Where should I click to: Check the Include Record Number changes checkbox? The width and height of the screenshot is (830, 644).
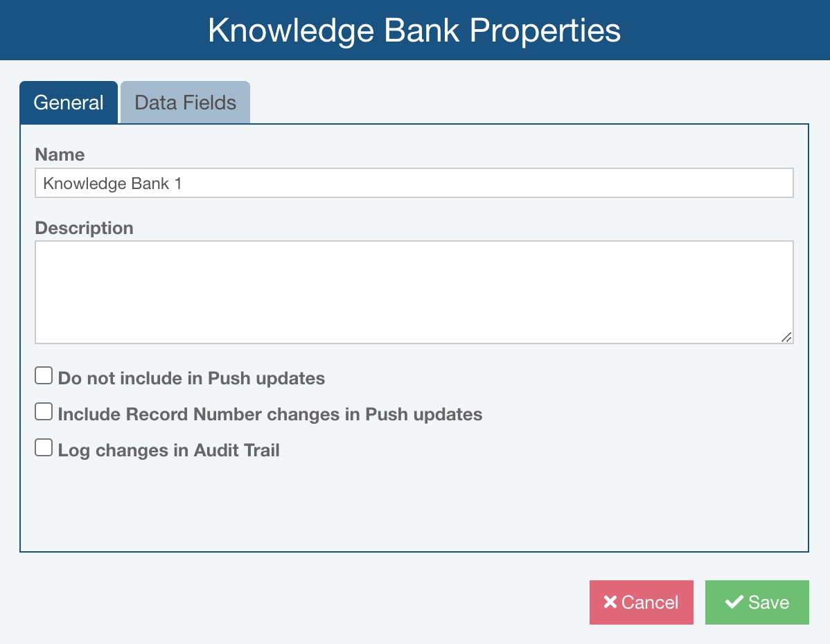(44, 412)
